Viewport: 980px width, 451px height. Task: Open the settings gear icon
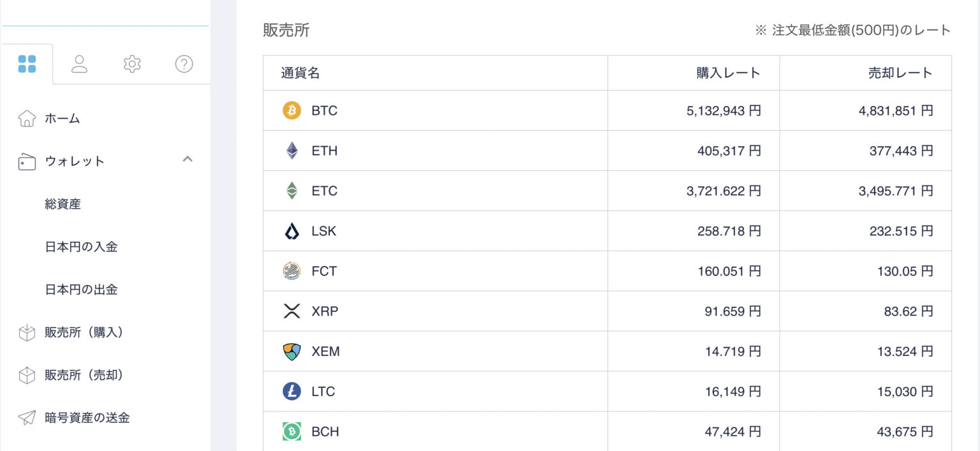(x=132, y=64)
